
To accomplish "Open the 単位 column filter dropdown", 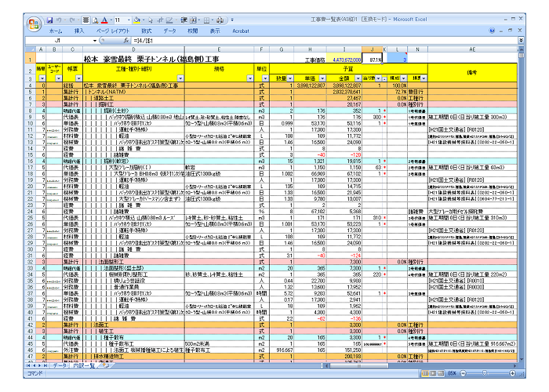I will 265,78.
